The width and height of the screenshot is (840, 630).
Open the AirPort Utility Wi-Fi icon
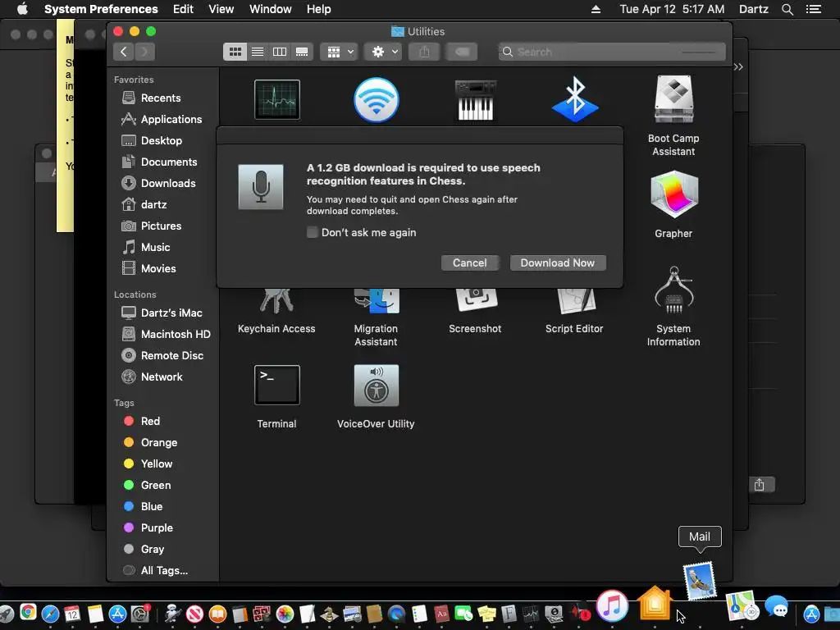point(376,99)
